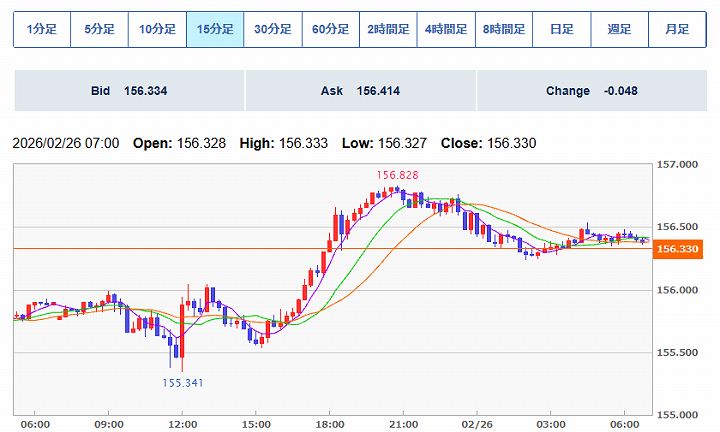Click the Change -0.048 cell
This screenshot has height=432, width=720.
(x=591, y=91)
